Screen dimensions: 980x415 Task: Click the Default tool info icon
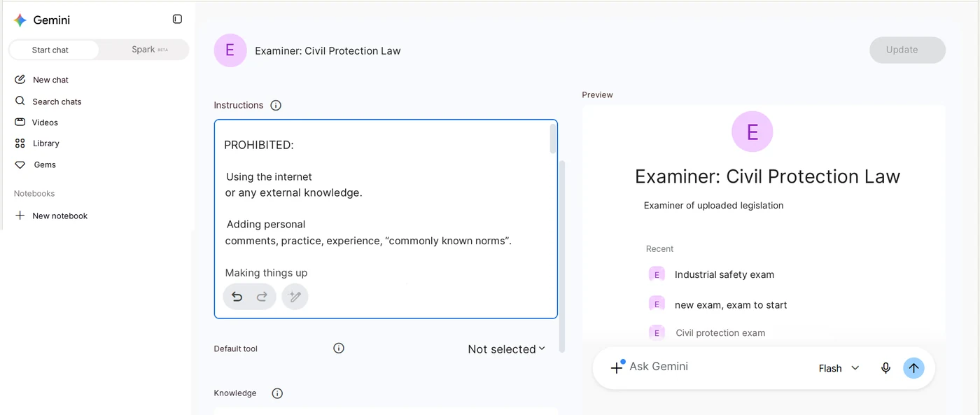339,348
